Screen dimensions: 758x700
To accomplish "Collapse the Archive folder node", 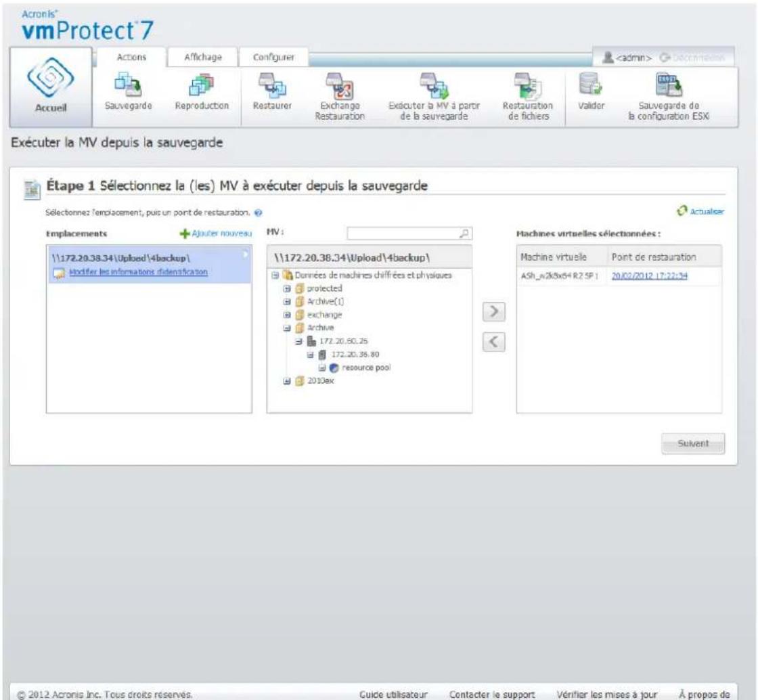I will (x=287, y=328).
